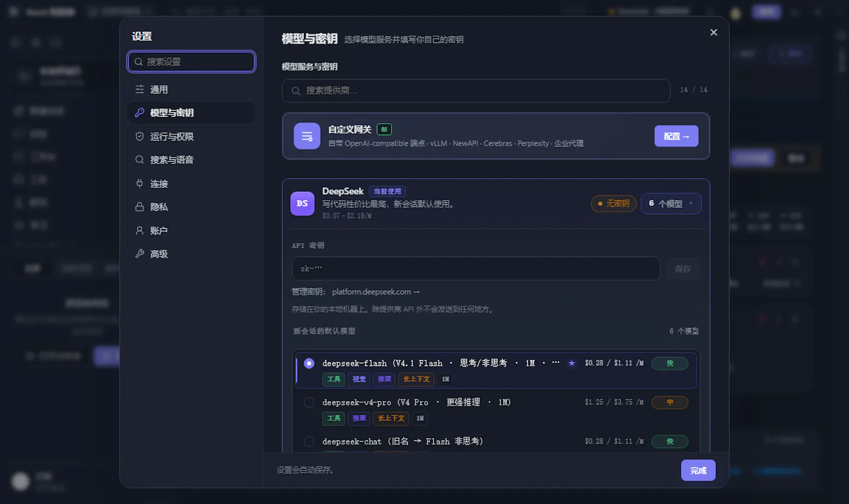This screenshot has height=504, width=849.
Task: Go to 搜索与语音 settings
Action: pos(191,160)
